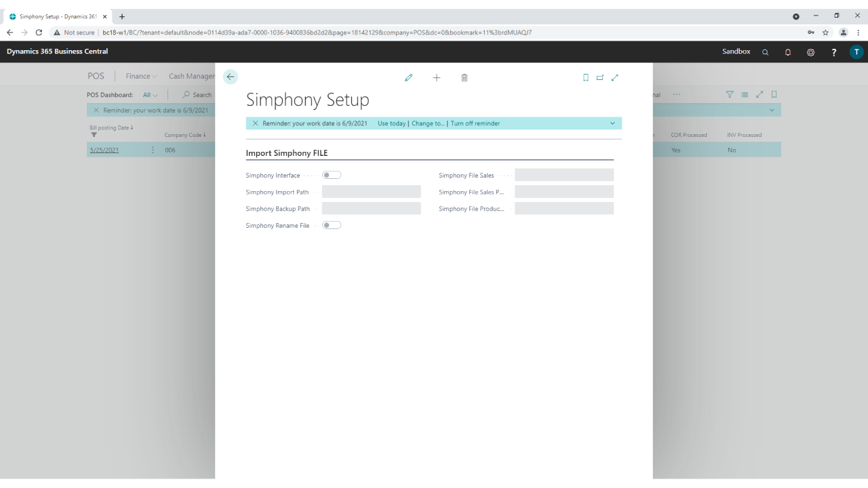Open the settings gear in the header
Image resolution: width=868 pixels, height=488 pixels.
coord(810,52)
